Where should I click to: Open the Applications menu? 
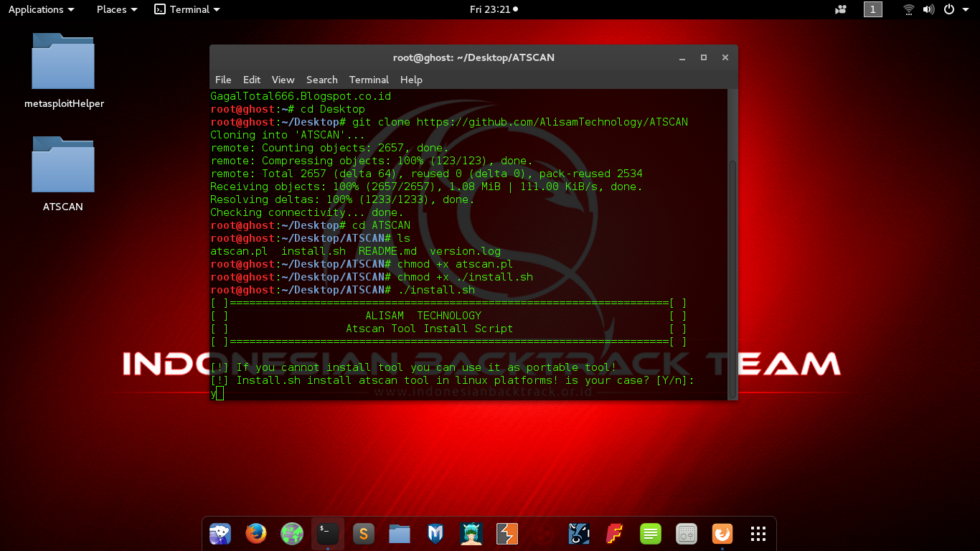tap(41, 9)
